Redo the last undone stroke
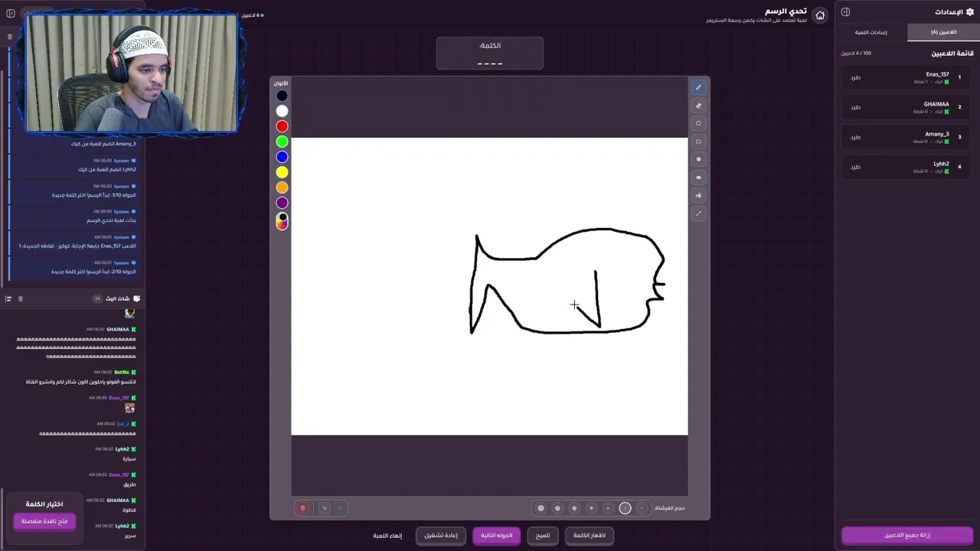Screen dimensions: 980x551 pyautogui.click(x=340, y=508)
